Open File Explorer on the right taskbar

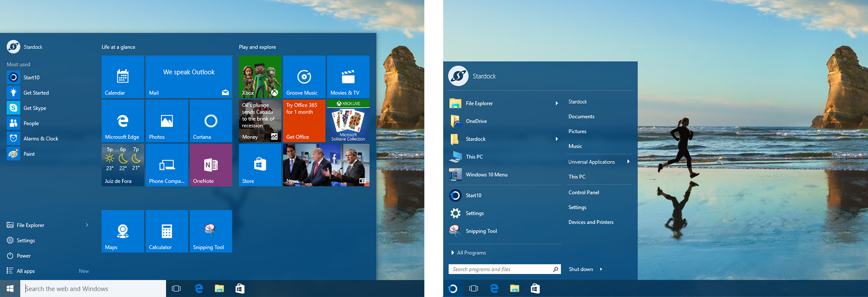pyautogui.click(x=515, y=289)
